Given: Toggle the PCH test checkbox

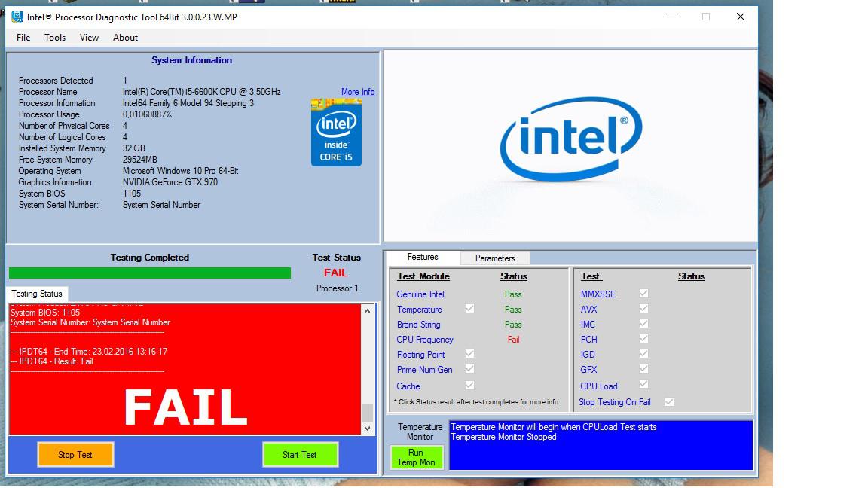Looking at the screenshot, I should click(643, 338).
